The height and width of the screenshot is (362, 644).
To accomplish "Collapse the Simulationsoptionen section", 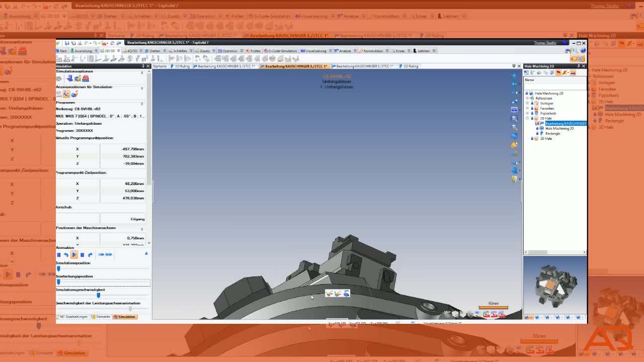I will coord(142,73).
